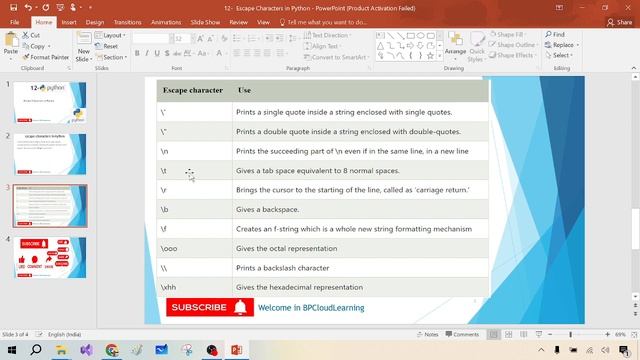Switch to the Slide Show tab
Image resolution: width=640 pixels, height=360 pixels.
(205, 22)
